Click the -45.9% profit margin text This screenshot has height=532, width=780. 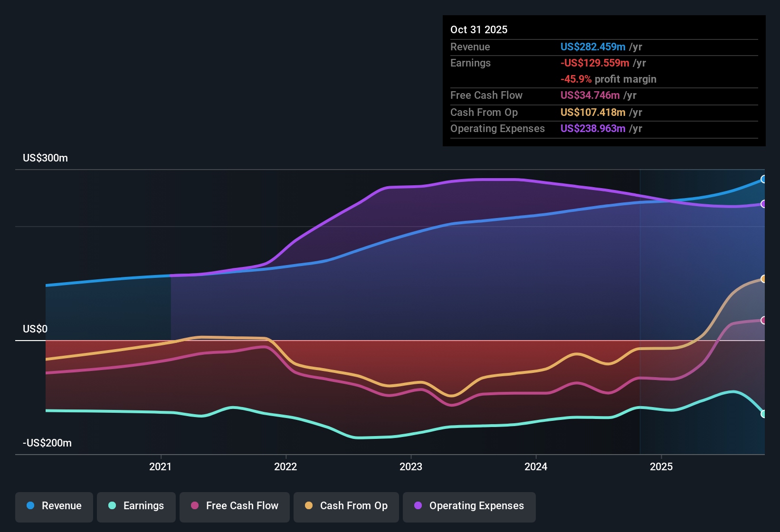pos(609,79)
